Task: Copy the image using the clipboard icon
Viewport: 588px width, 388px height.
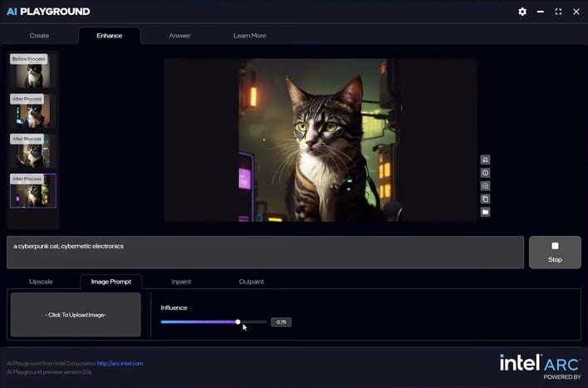Action: (x=485, y=199)
